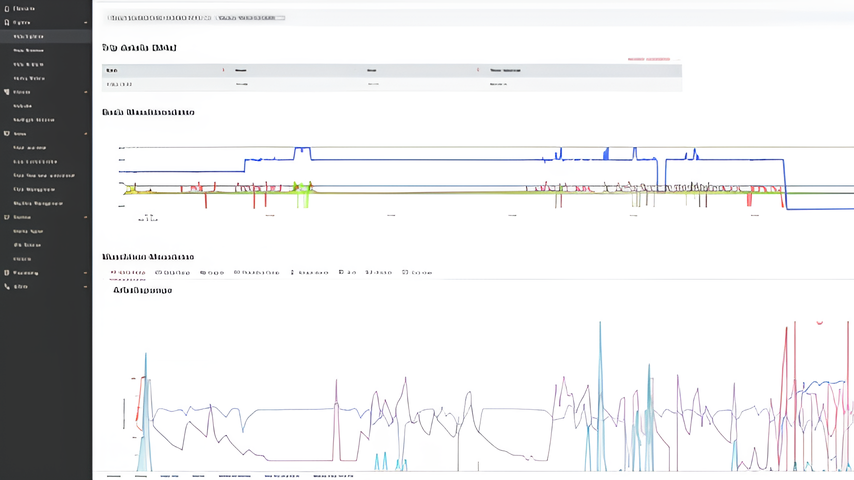
Task: Click the sort icon in first table column
Action: point(223,70)
